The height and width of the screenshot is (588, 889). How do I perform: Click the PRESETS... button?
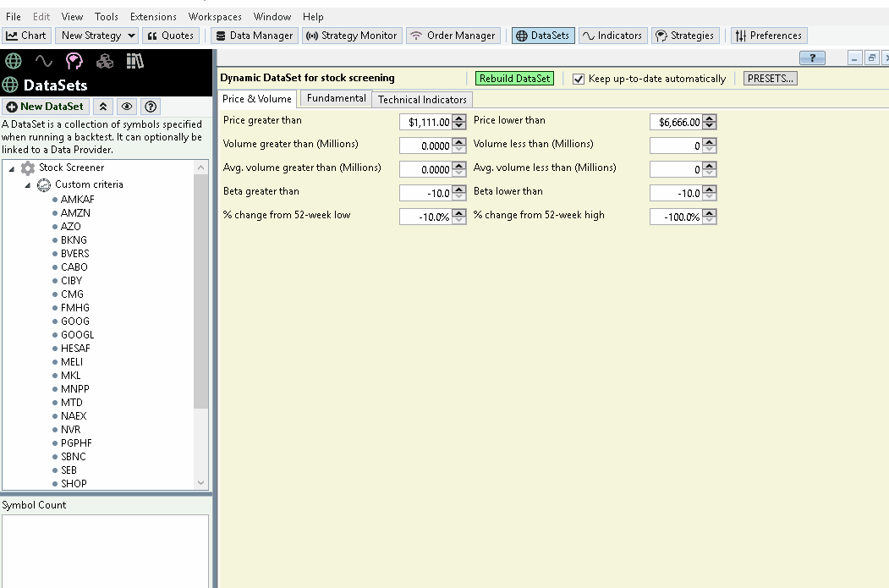pyautogui.click(x=770, y=79)
